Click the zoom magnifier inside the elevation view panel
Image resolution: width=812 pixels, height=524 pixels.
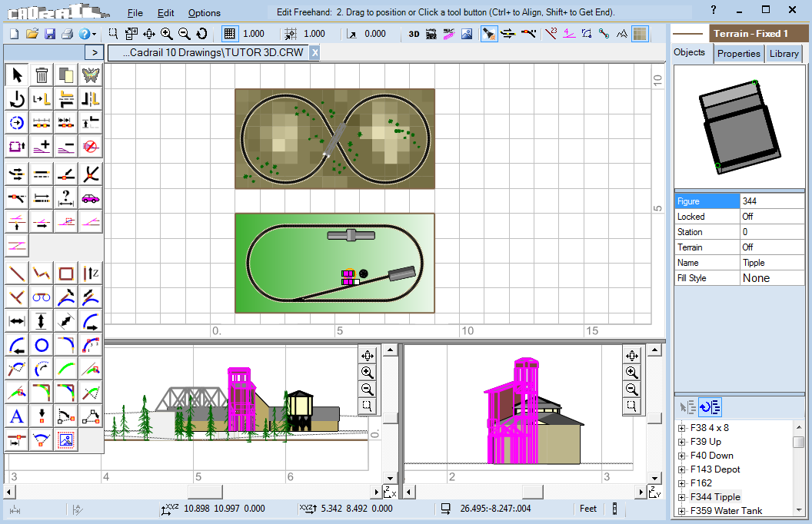point(368,373)
